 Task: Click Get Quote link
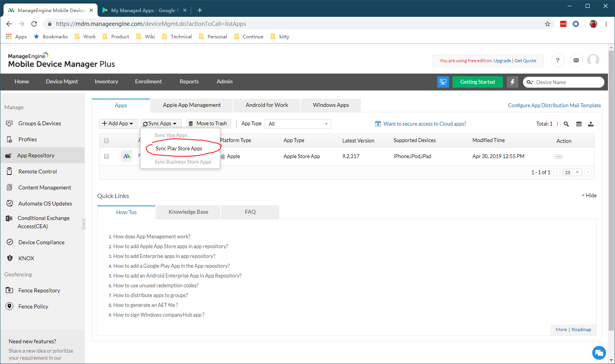click(x=525, y=61)
